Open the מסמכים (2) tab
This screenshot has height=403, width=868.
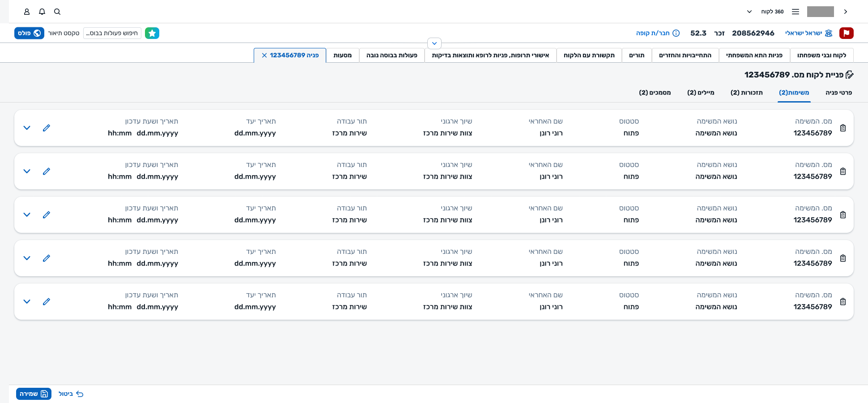(x=655, y=93)
